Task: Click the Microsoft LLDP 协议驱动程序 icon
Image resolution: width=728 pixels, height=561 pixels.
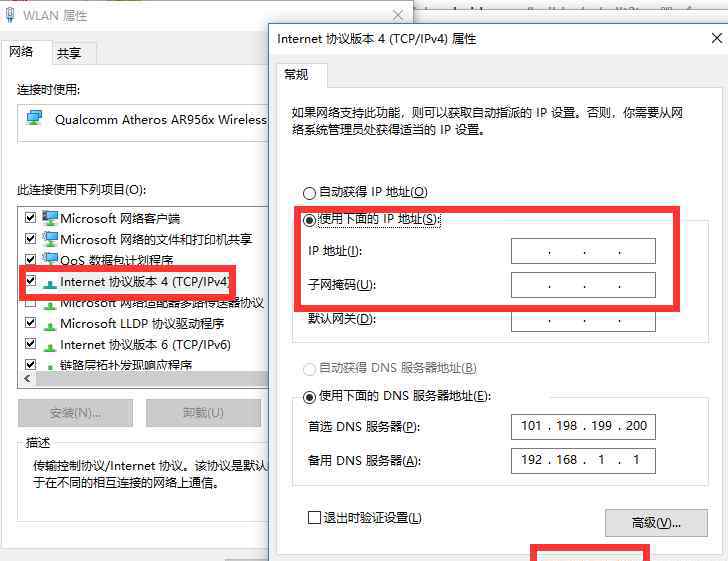Action: tap(50, 324)
